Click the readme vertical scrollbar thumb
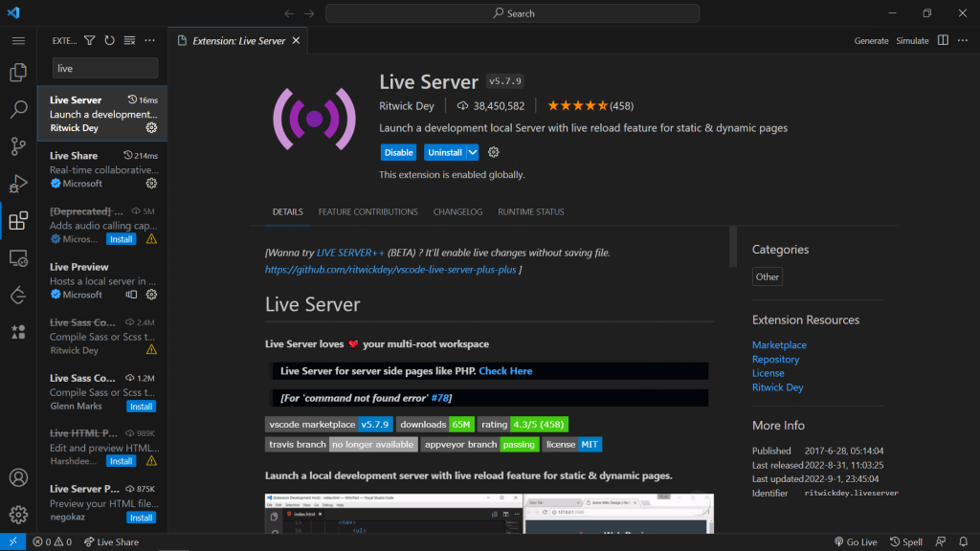This screenshot has height=551, width=980. tap(732, 246)
